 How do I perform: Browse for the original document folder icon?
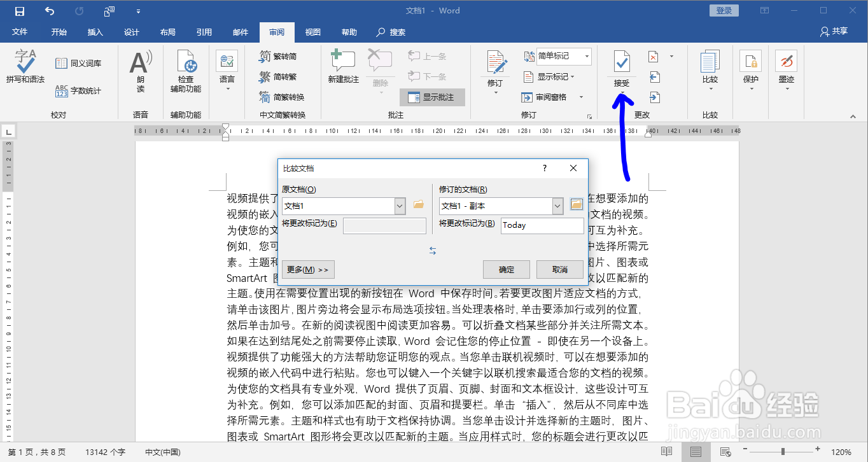click(x=418, y=205)
